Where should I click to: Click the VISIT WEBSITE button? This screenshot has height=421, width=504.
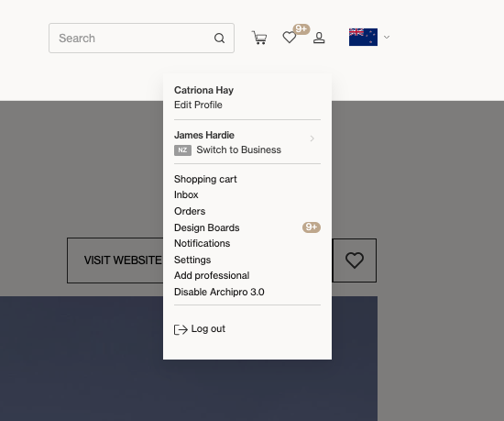coord(123,260)
